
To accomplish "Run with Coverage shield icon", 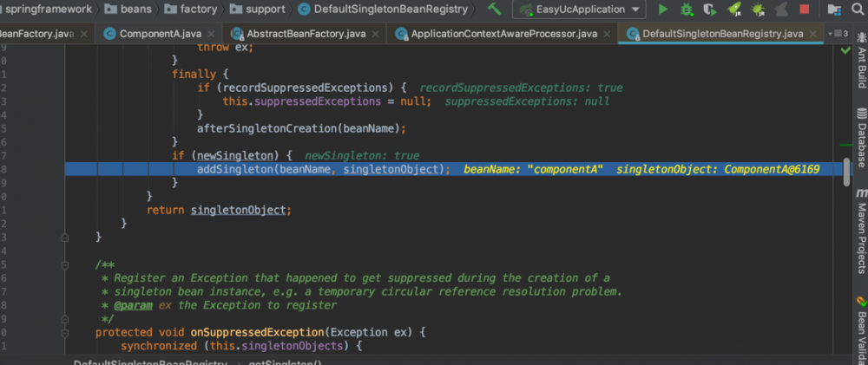I will 710,9.
